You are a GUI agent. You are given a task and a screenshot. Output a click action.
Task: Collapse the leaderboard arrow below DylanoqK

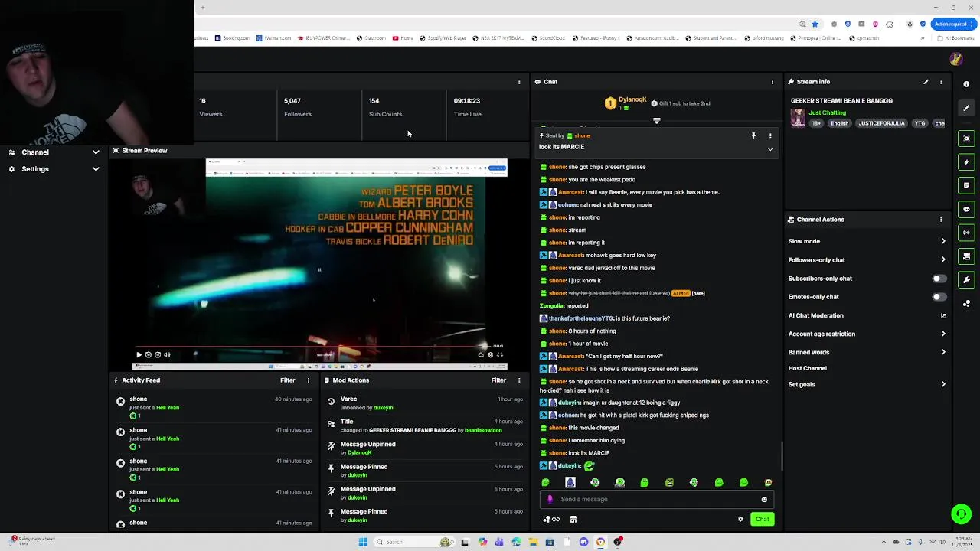tap(656, 121)
